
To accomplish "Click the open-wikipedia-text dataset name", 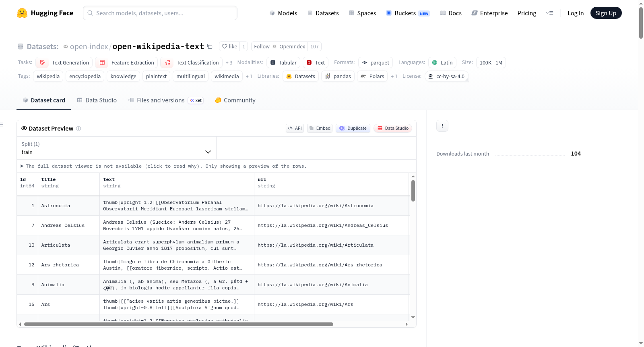I will pos(158,46).
